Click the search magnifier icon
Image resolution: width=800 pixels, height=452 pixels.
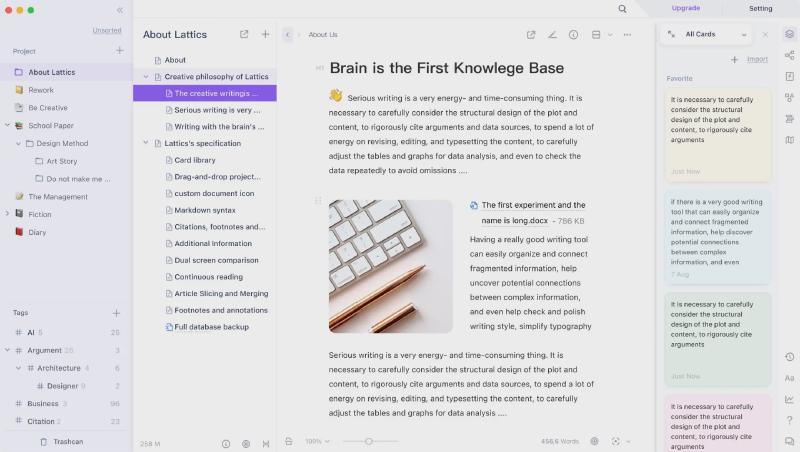coord(622,9)
